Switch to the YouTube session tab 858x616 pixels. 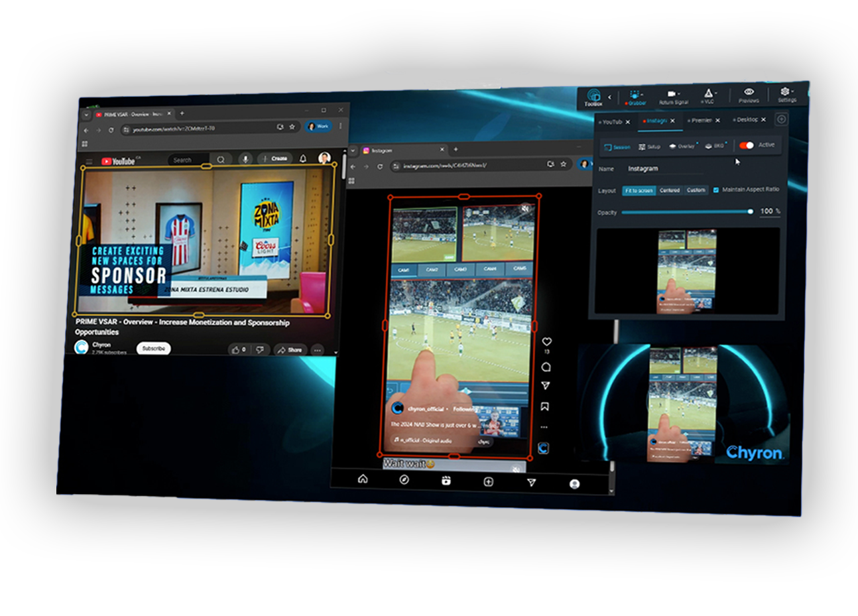611,122
